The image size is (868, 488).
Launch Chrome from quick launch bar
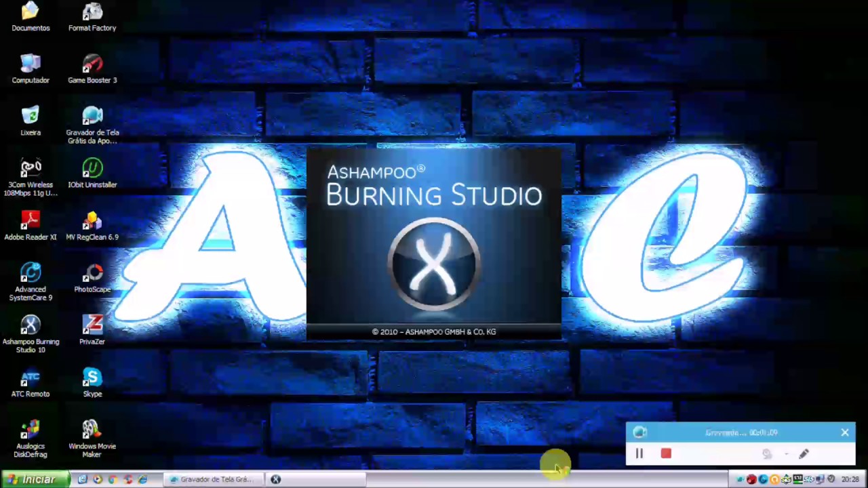point(113,479)
